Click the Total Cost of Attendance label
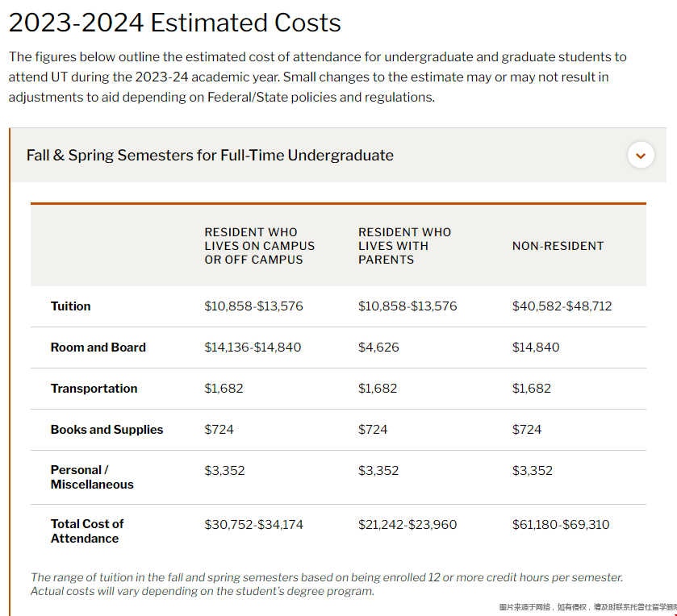Viewport: 677px width, 616px height. 87,531
